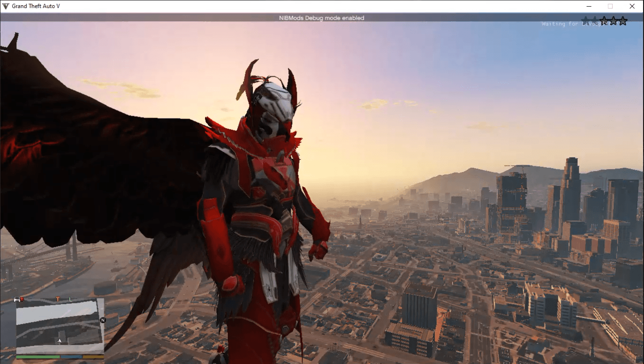Click the blue armor bar under minimap
644x364 pixels.
pos(71,357)
